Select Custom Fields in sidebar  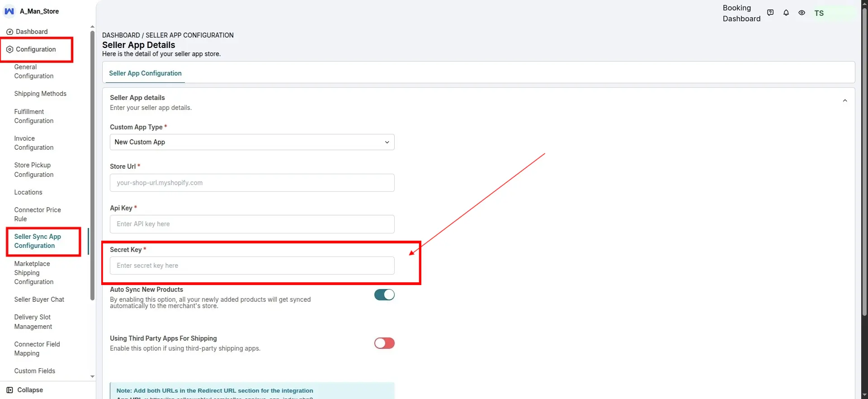(x=35, y=371)
